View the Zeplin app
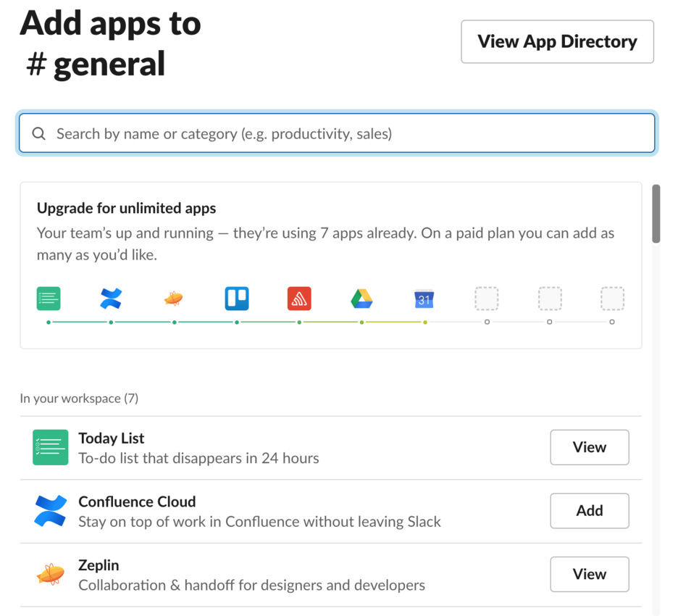 [x=590, y=575]
